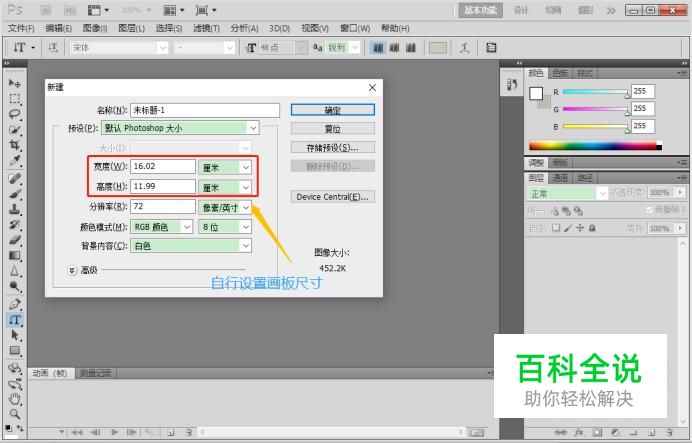Lock layer position with cross icon
The width and height of the screenshot is (692, 443).
580,228
